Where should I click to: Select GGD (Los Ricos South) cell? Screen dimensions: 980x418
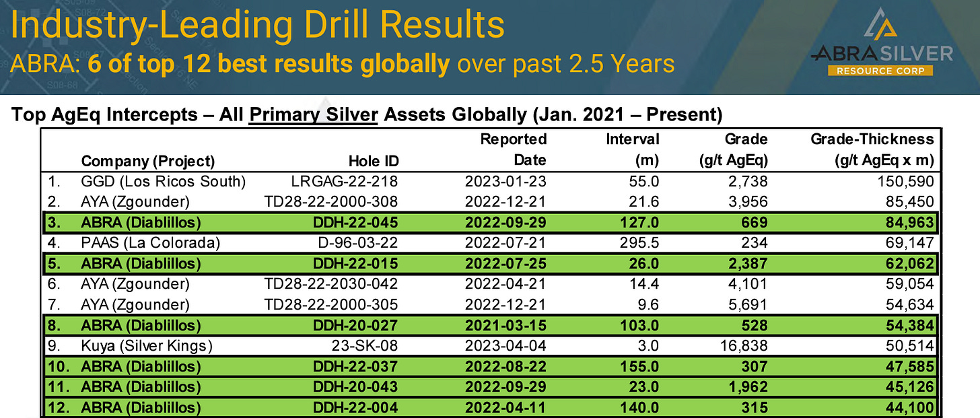pos(163,182)
